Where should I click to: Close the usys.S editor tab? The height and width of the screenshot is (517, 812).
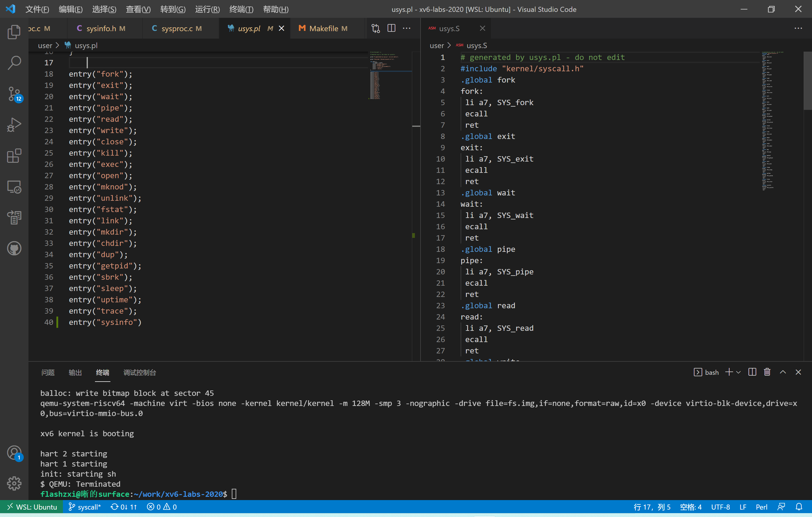[x=483, y=28]
